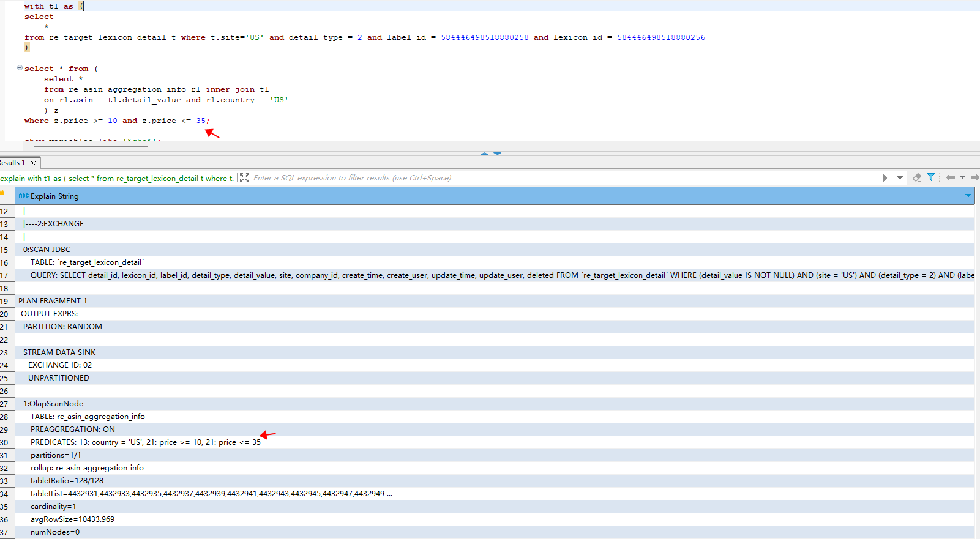Click the forward navigation arrow icon
The width and height of the screenshot is (980, 539).
[974, 177]
